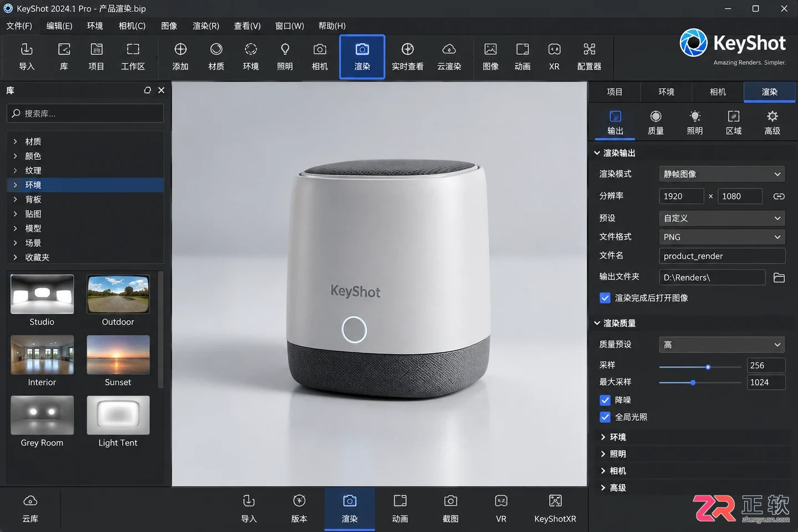798x532 pixels.
Task: Open 版本 in the bottom bar
Action: [x=299, y=509]
